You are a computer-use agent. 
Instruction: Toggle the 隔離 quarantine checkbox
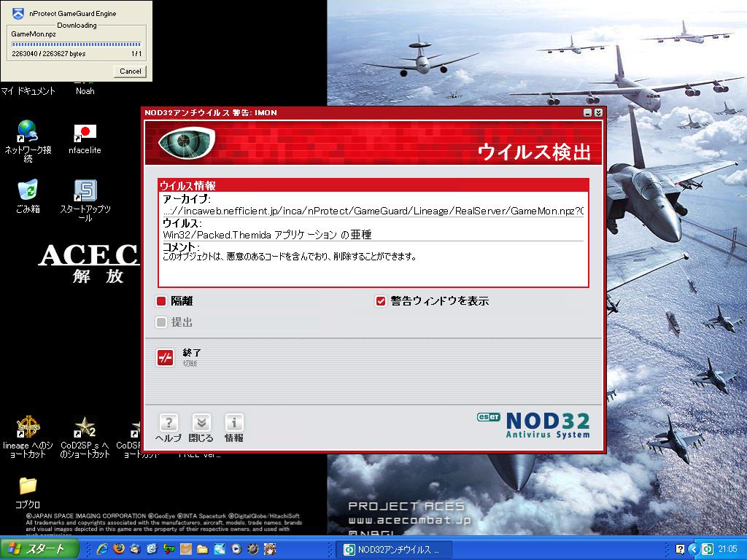(x=161, y=301)
